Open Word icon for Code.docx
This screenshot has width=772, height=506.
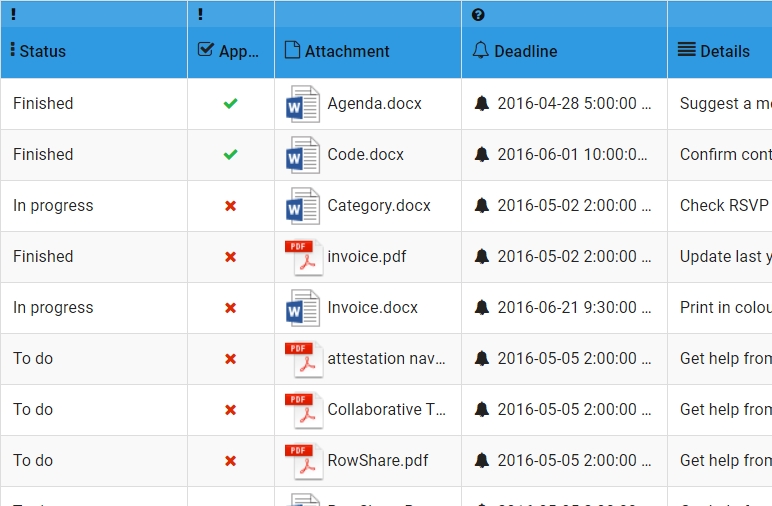point(303,155)
